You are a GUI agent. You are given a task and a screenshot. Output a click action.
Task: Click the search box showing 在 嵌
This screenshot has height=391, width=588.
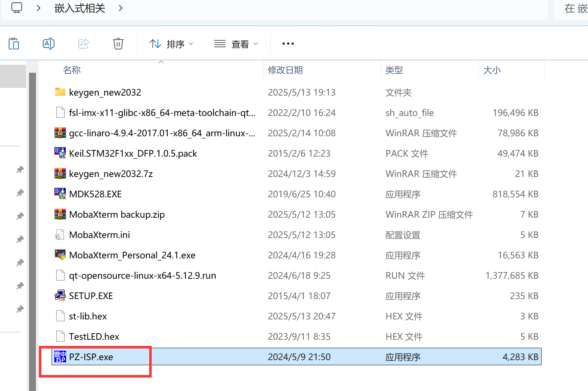point(571,9)
